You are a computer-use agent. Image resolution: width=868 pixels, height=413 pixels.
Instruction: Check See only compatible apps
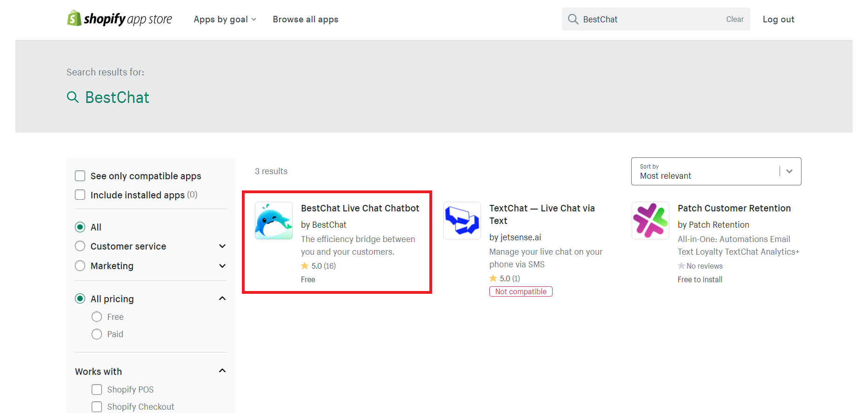tap(80, 176)
